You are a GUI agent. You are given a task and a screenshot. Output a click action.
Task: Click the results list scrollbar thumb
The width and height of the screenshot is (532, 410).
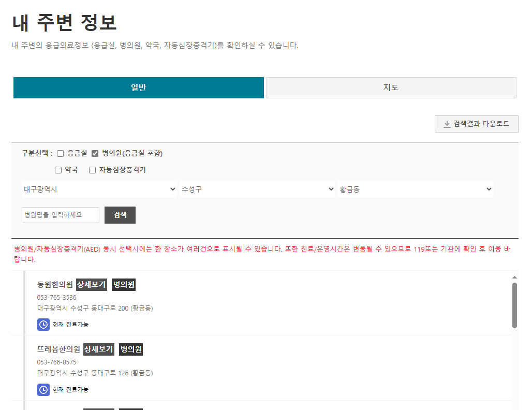pyautogui.click(x=514, y=305)
